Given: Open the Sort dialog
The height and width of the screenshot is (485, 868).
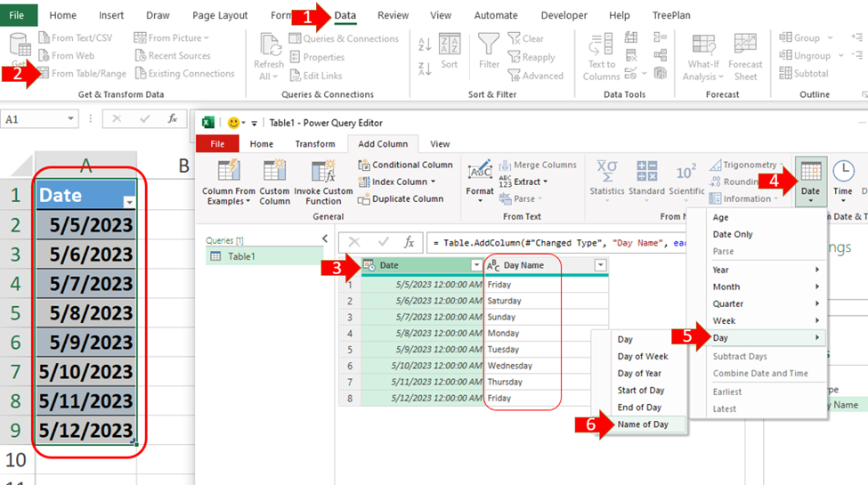Looking at the screenshot, I should click(x=450, y=51).
